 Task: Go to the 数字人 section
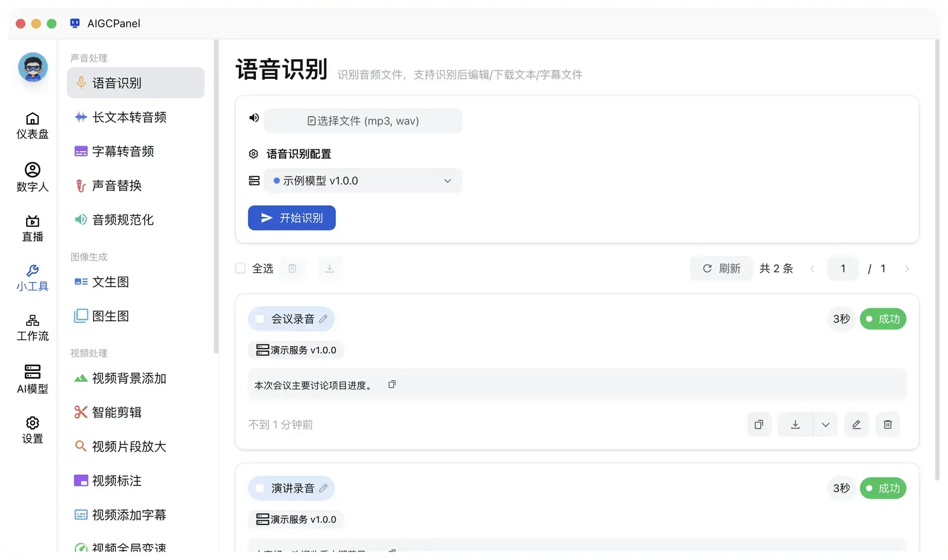33,177
